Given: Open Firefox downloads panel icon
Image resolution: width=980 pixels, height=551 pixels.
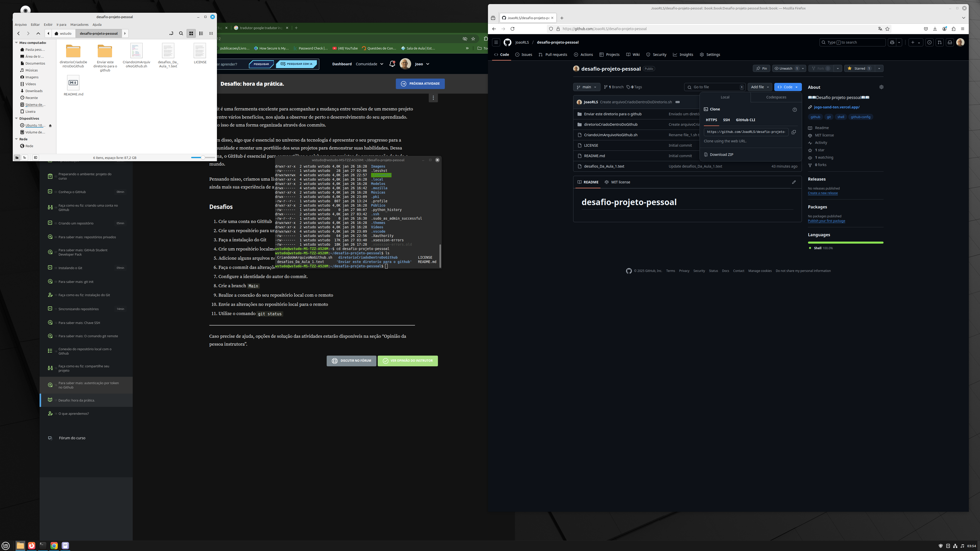Looking at the screenshot, I should point(935,29).
